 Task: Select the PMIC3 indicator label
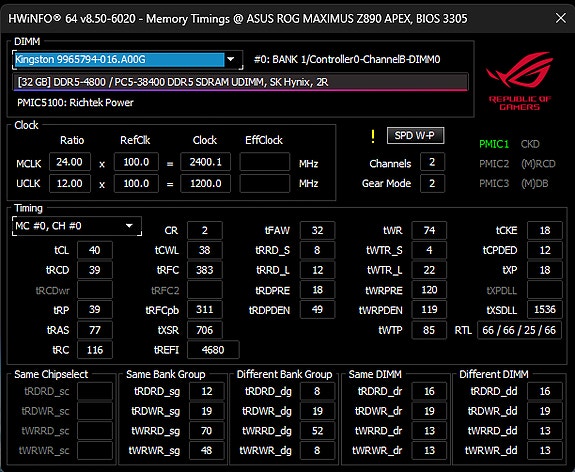pyautogui.click(x=494, y=183)
